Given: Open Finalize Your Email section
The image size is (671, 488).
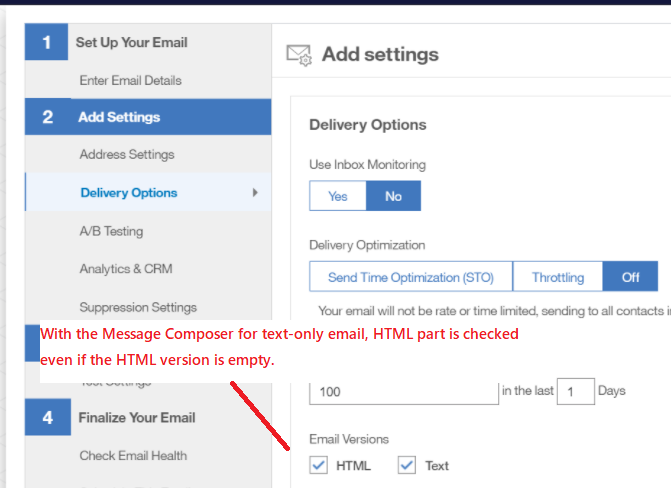Looking at the screenshot, I should 137,418.
